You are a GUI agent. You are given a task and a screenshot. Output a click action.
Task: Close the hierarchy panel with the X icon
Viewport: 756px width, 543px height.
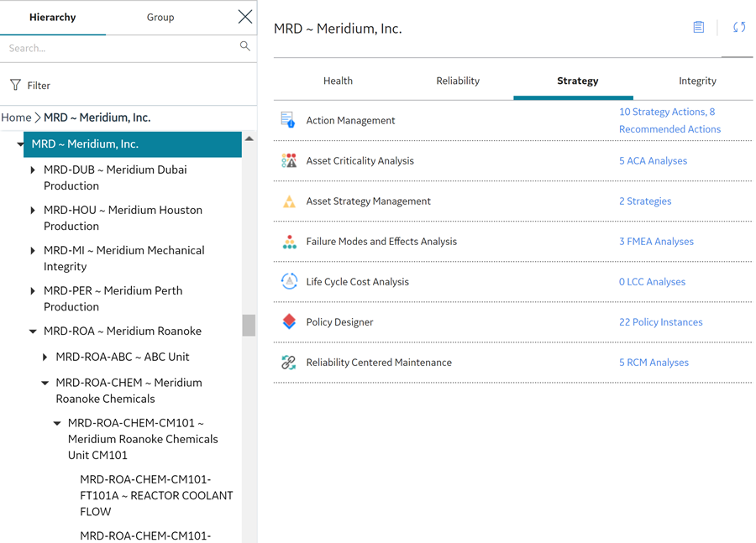click(x=245, y=17)
